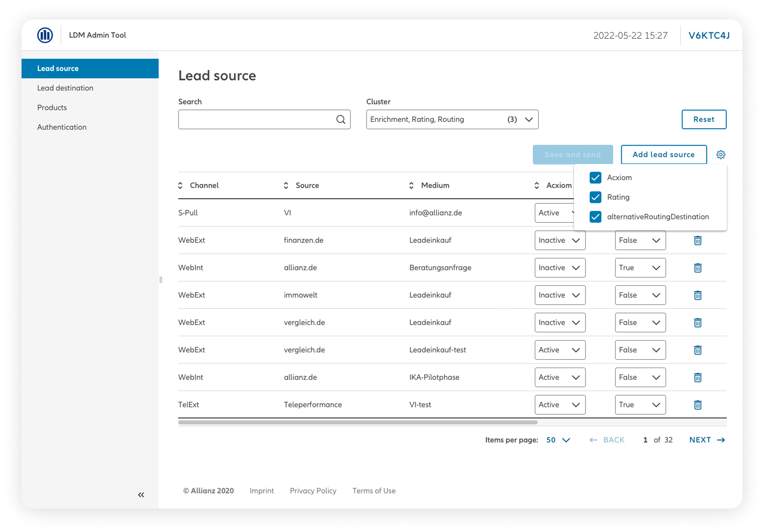
Task: Open the Imprint link
Action: pyautogui.click(x=262, y=491)
